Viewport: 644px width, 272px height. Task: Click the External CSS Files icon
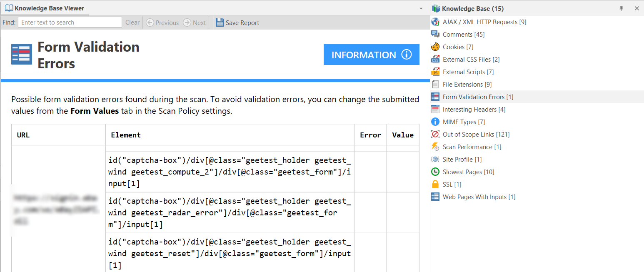click(436, 59)
